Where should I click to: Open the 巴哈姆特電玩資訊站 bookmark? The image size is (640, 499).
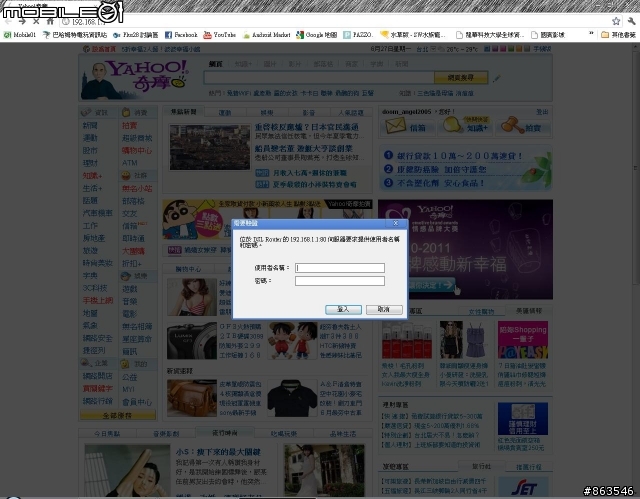(x=75, y=35)
